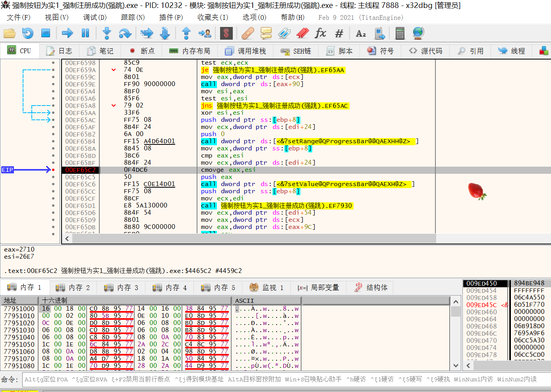Select the 内存 2 dump tab
This screenshot has height=392, width=551.
tap(73, 287)
